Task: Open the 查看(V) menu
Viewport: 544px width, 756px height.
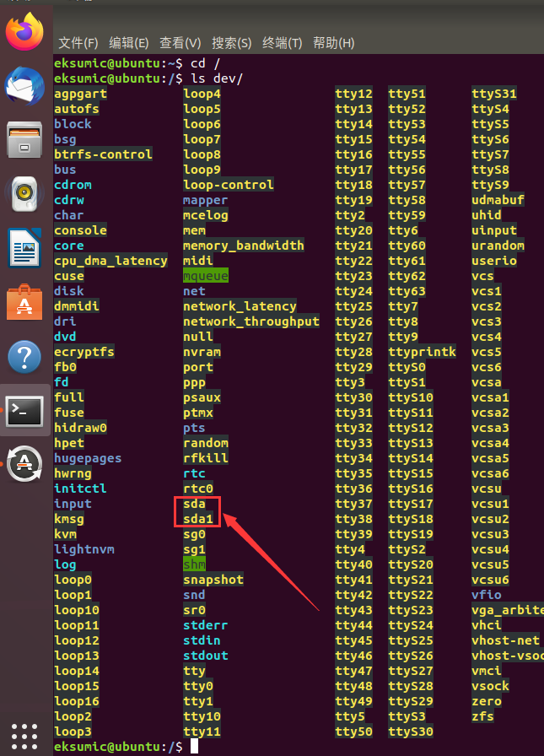Action: pos(180,43)
